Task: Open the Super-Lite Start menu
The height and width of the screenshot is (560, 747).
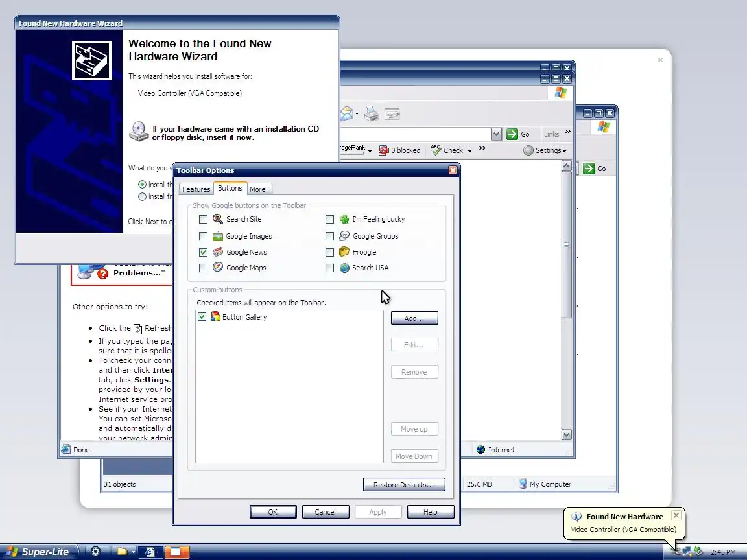Action: click(38, 552)
